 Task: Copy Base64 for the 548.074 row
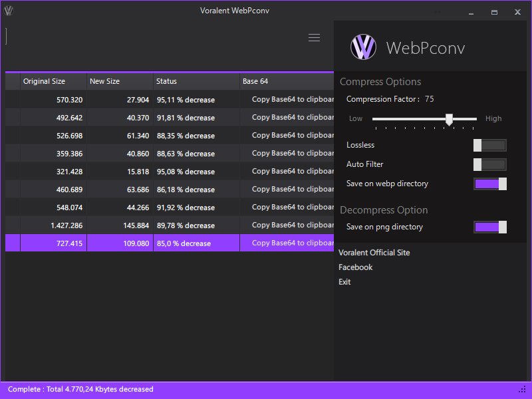click(x=293, y=207)
